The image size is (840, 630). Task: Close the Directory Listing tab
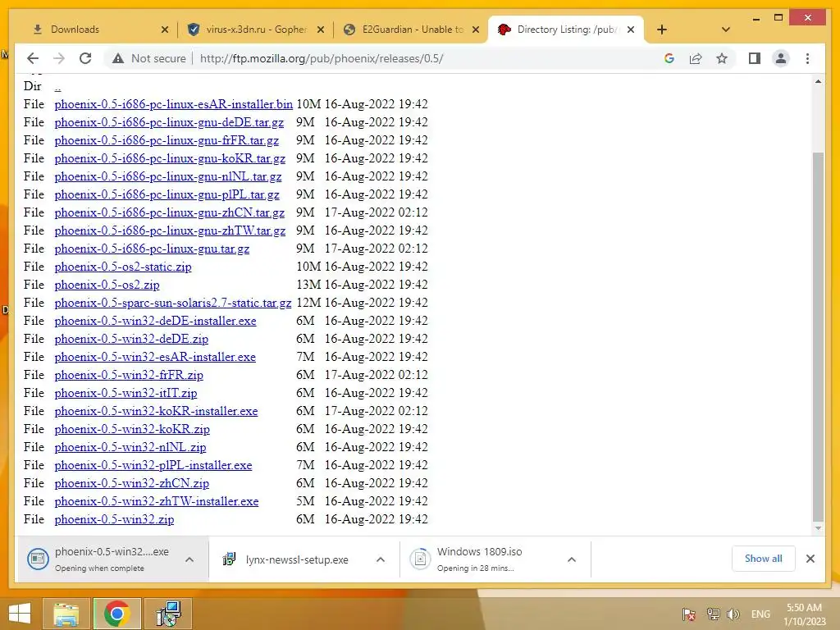631,30
